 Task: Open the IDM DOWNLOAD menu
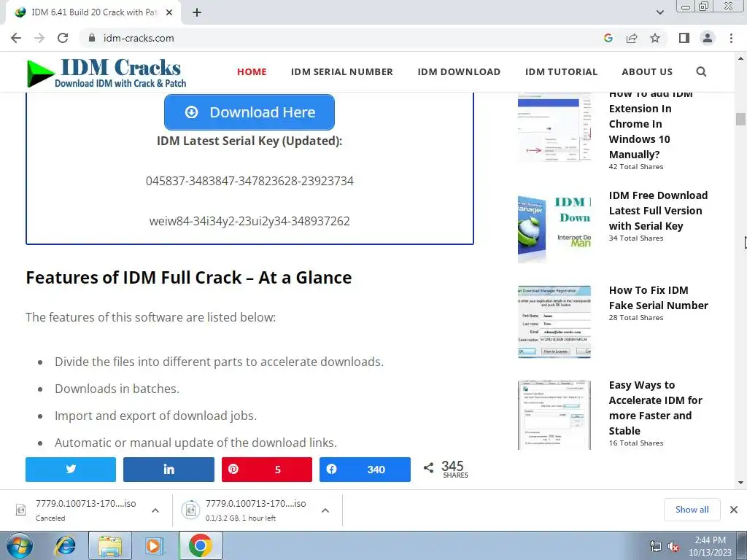(x=459, y=72)
